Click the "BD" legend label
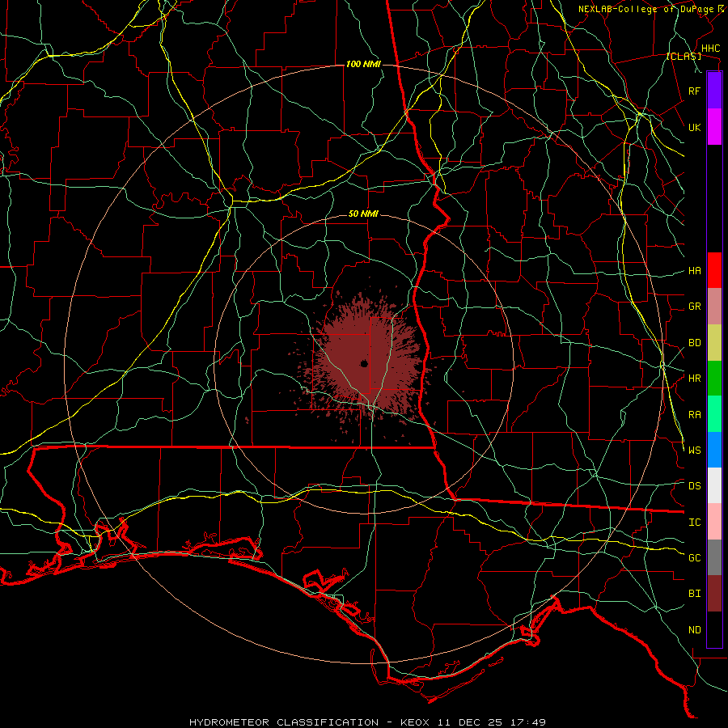This screenshot has height=728, width=728. (x=695, y=343)
